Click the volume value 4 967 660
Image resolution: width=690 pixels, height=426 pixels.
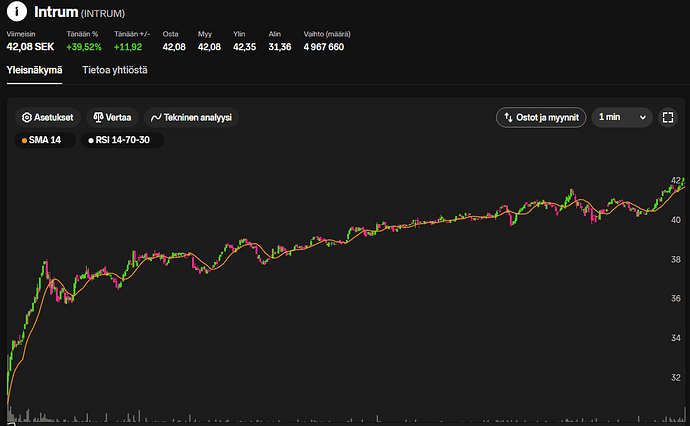tap(324, 47)
